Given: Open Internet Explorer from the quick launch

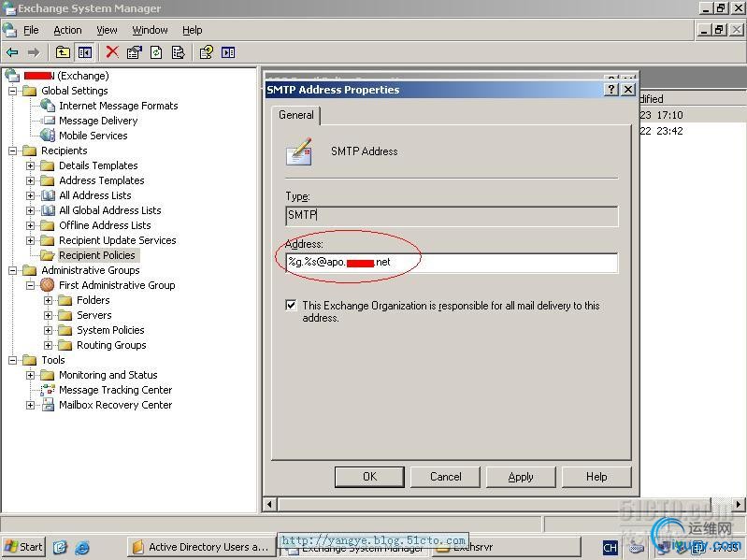Looking at the screenshot, I should pyautogui.click(x=82, y=547).
